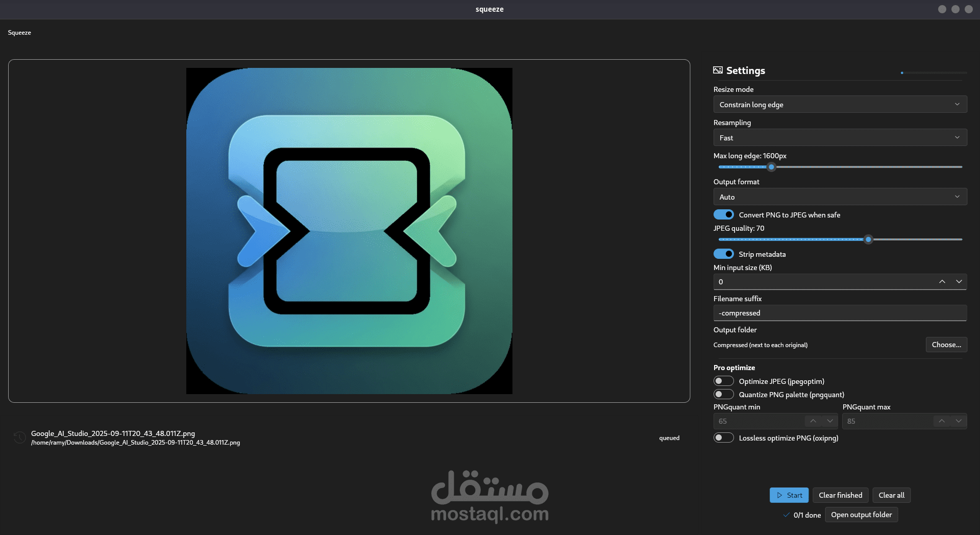Increase Min input size with the up arrow
The height and width of the screenshot is (535, 980).
coord(942,282)
